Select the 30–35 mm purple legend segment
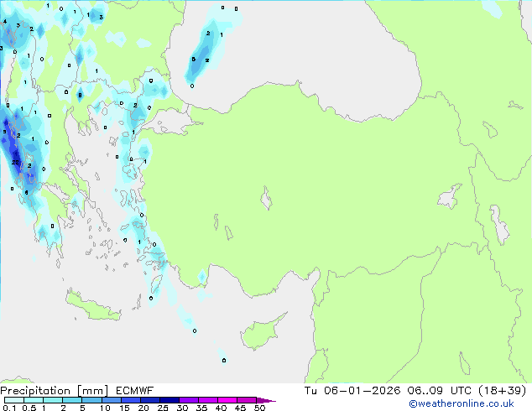Screen dimensions: 532x411 192,401
